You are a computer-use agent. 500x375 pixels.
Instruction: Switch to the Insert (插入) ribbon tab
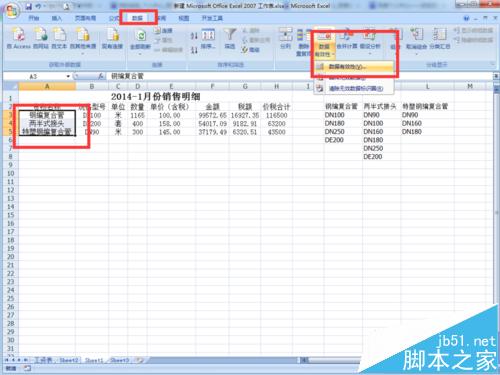pos(57,18)
